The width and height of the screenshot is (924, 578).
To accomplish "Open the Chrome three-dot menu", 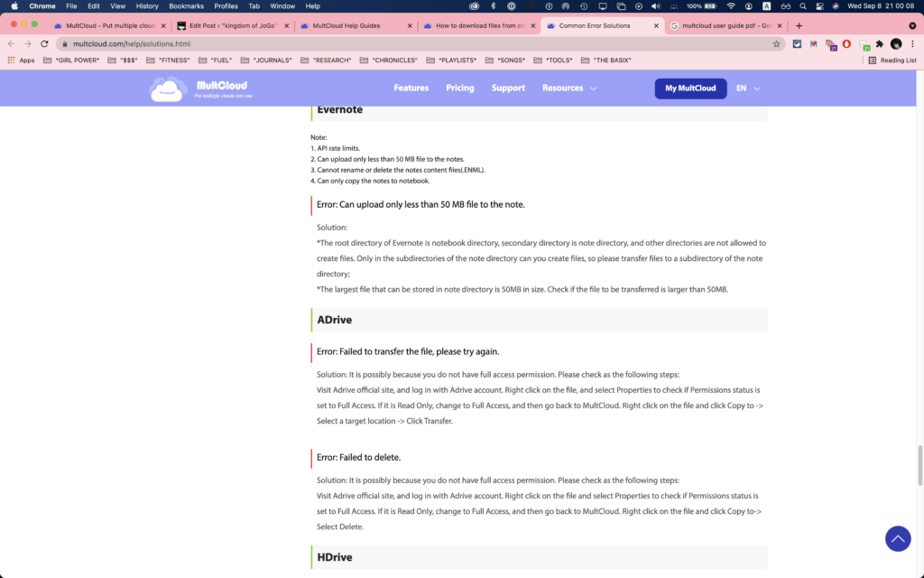I will [912, 43].
